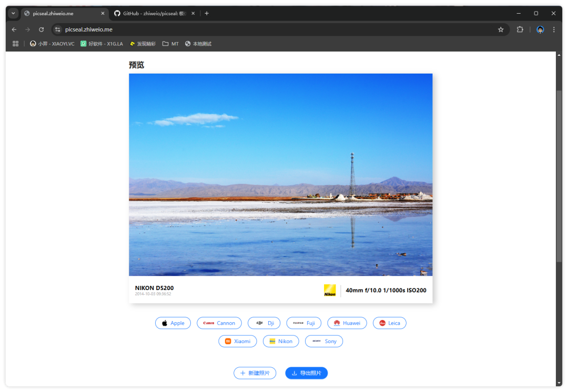Click the preview landscape photo

[281, 174]
